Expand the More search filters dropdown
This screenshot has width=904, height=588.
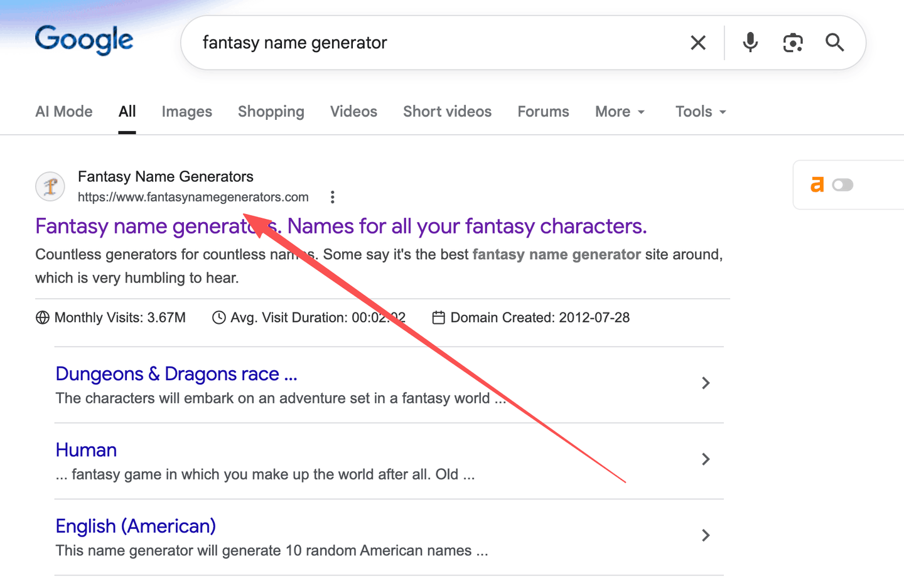[x=620, y=112]
